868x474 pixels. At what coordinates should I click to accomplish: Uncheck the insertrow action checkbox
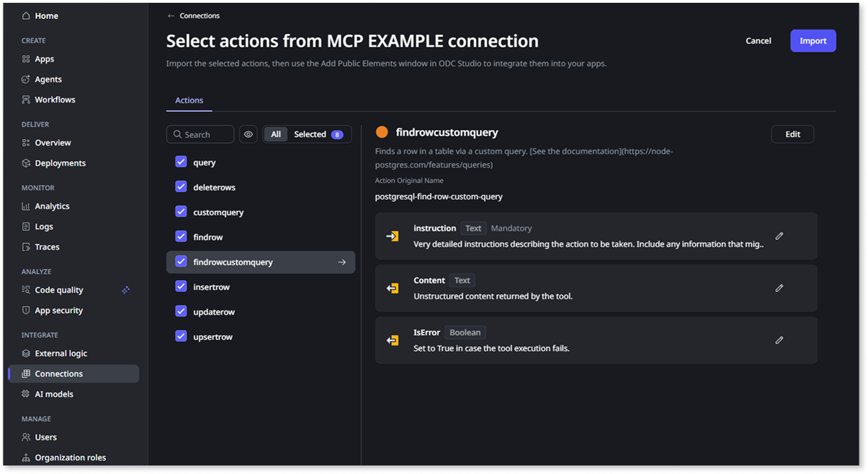coord(181,287)
